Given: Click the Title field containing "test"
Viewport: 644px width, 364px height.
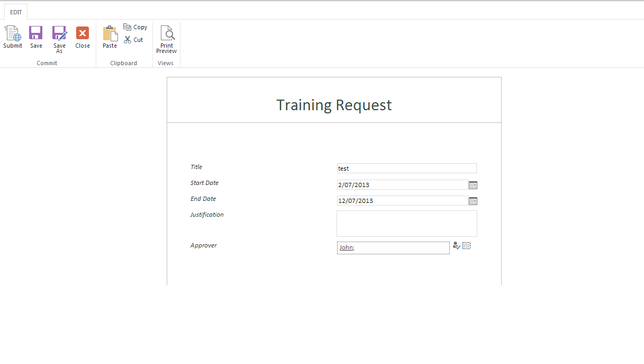Looking at the screenshot, I should pos(406,168).
